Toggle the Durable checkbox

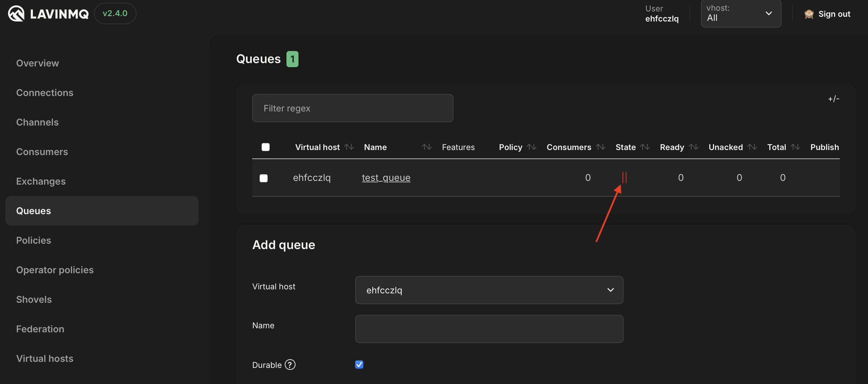tap(359, 365)
